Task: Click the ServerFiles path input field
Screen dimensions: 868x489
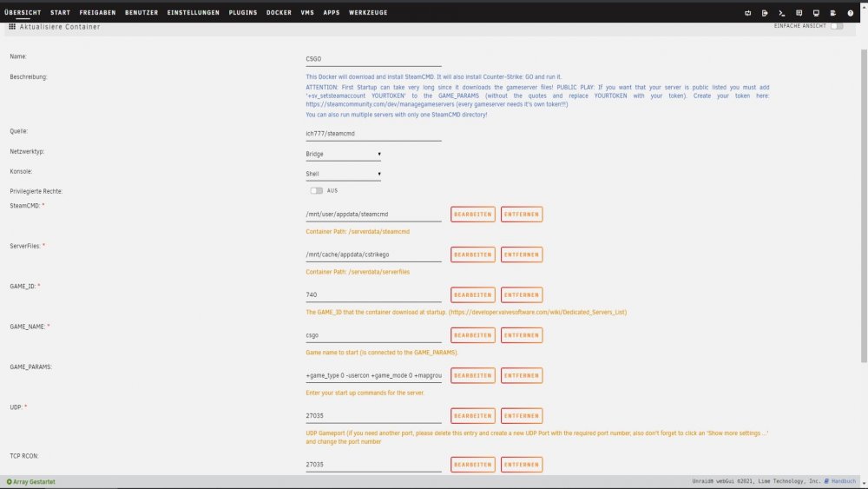Action: click(373, 254)
